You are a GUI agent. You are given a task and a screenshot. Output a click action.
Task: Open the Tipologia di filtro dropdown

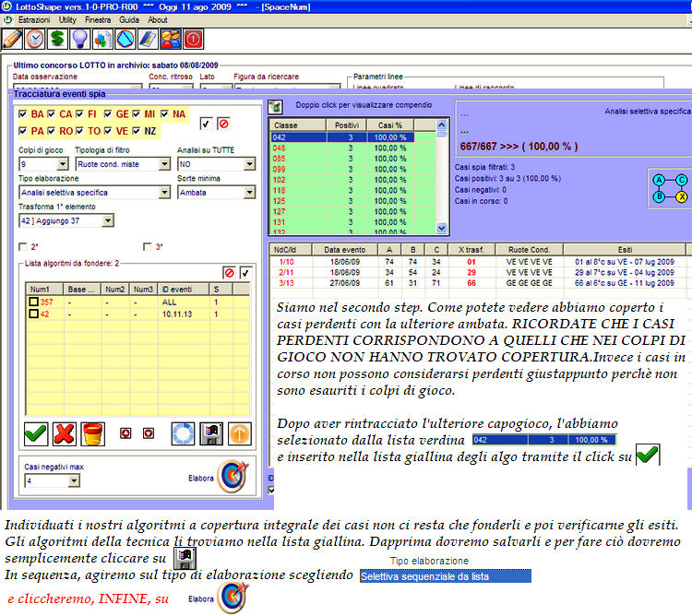pyautogui.click(x=164, y=164)
